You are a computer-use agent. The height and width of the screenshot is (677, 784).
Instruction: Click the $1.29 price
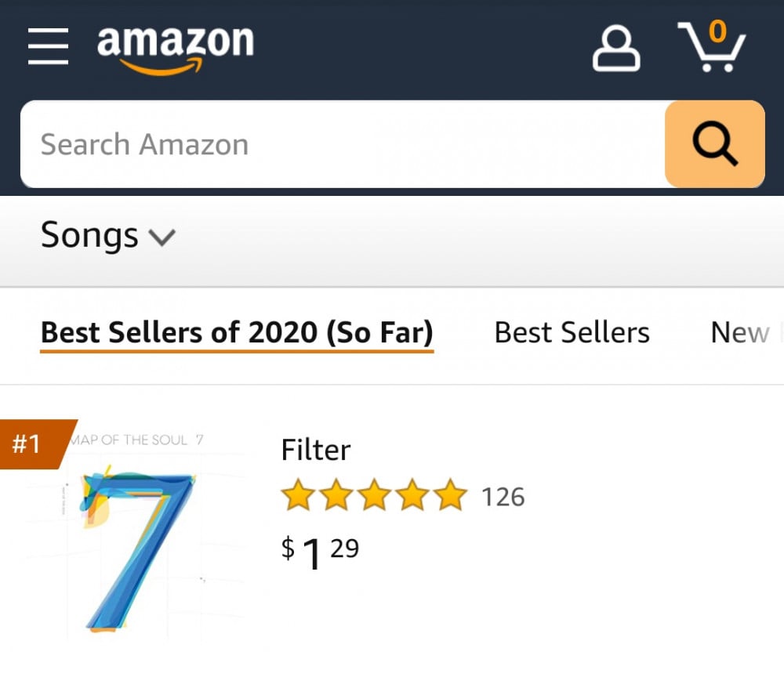coord(320,551)
